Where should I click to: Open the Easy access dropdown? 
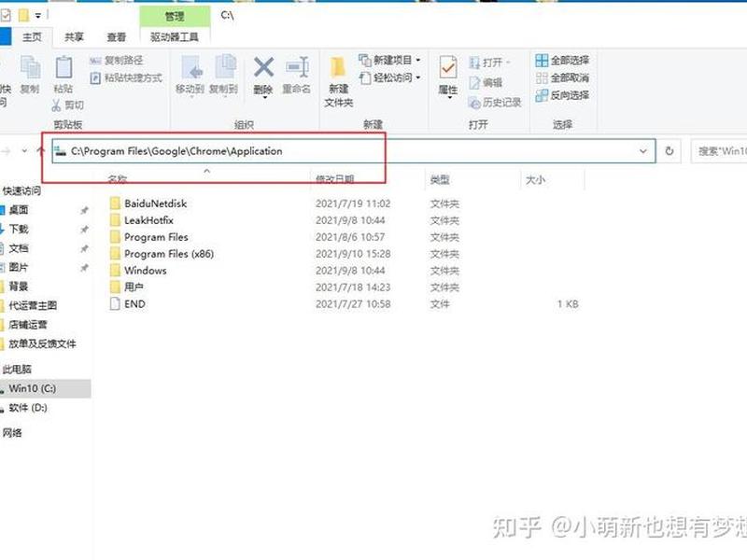tap(389, 77)
